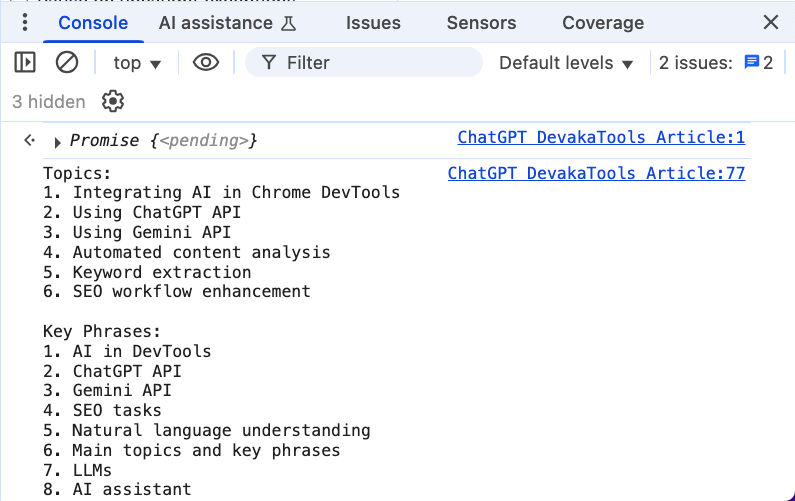795x501 pixels.
Task: Expand the Promise pending object
Action: pyautogui.click(x=57, y=142)
